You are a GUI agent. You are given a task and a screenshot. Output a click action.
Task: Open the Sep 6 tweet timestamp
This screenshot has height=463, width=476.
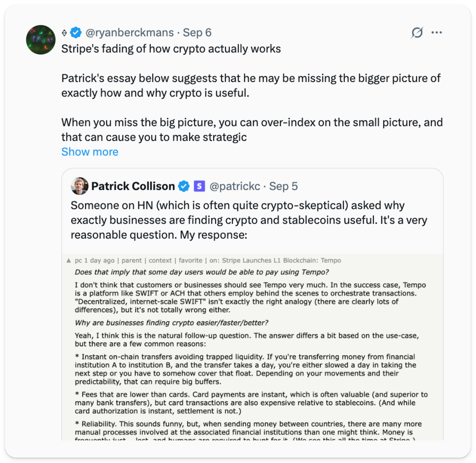tap(197, 32)
